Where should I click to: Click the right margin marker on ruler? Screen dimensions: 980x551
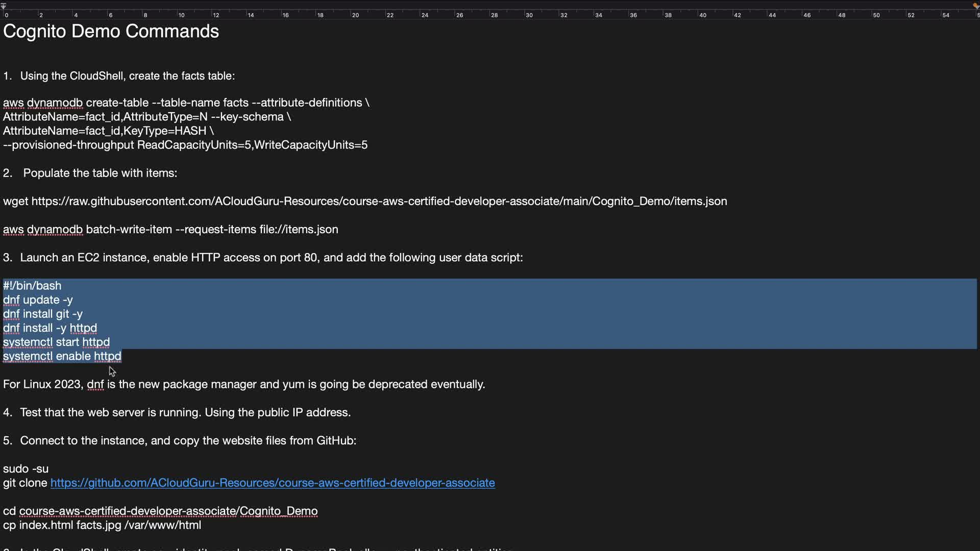pyautogui.click(x=976, y=6)
